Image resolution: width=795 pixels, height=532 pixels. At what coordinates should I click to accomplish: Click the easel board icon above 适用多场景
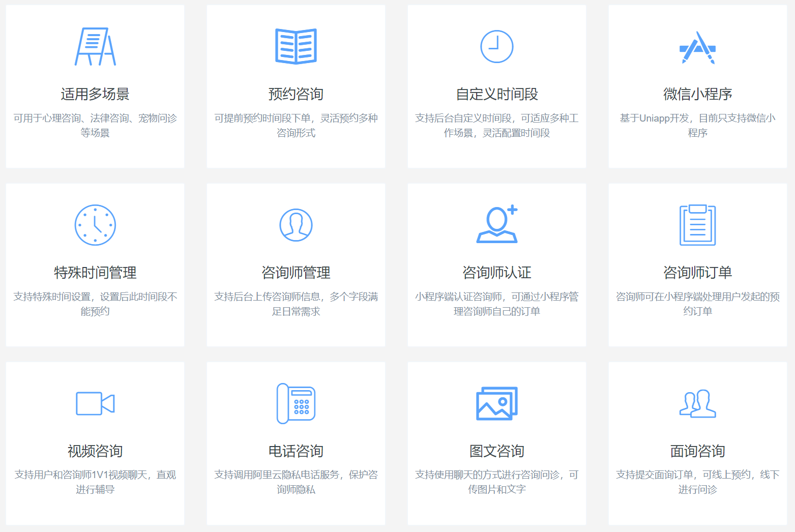(x=95, y=46)
